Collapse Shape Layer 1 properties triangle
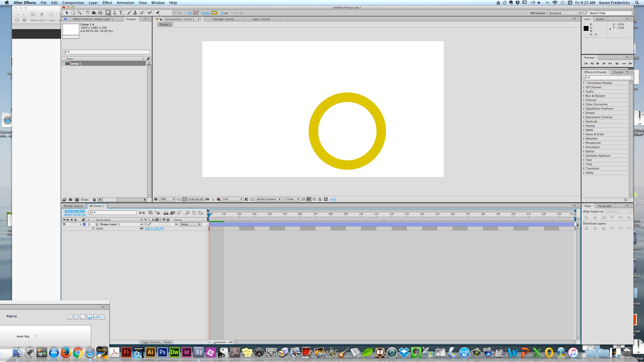 coord(80,224)
